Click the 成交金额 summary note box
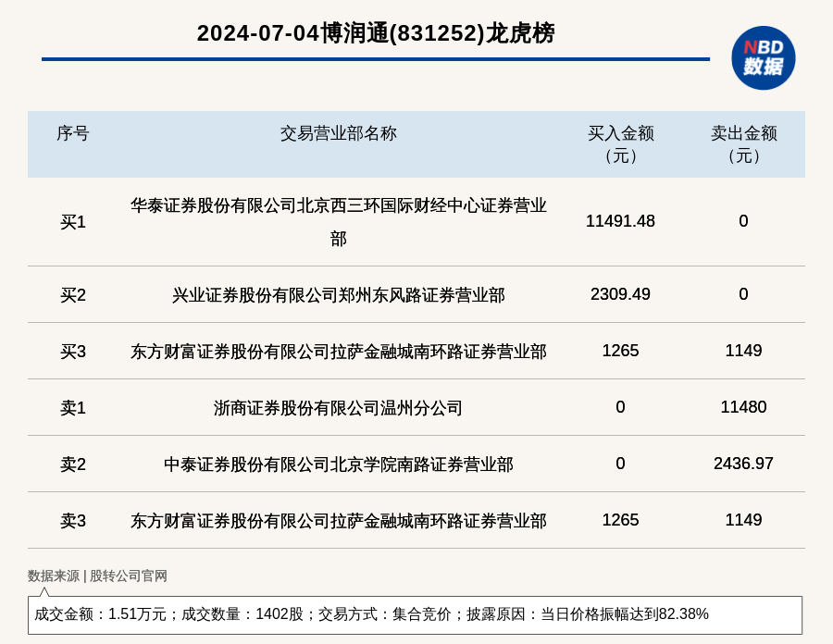Screen dimensions: 833x644 click(x=415, y=614)
